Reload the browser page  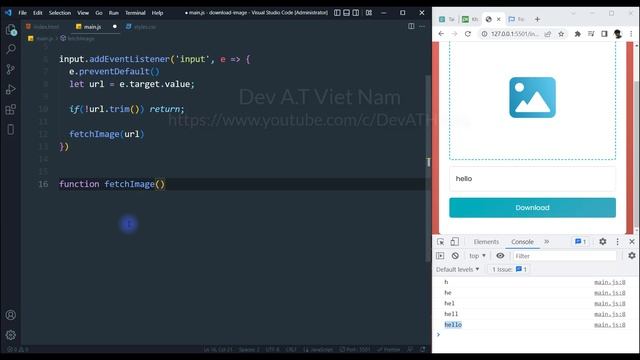coord(468,34)
